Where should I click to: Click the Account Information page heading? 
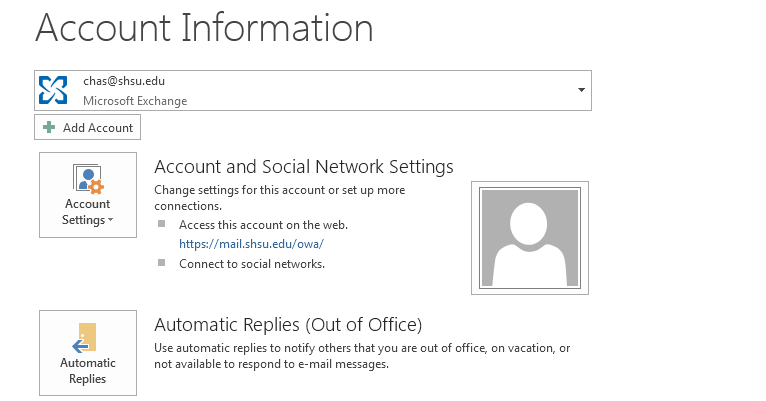tap(204, 28)
